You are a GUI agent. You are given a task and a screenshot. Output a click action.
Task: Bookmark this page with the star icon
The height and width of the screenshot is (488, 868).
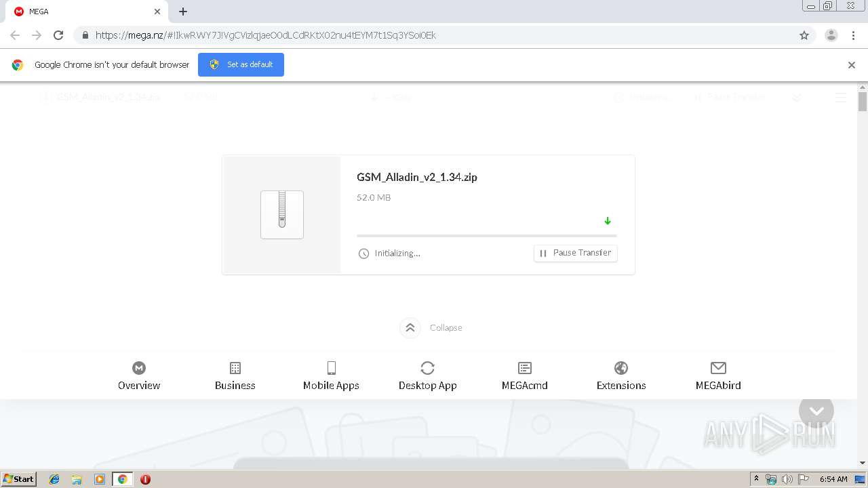coord(804,35)
